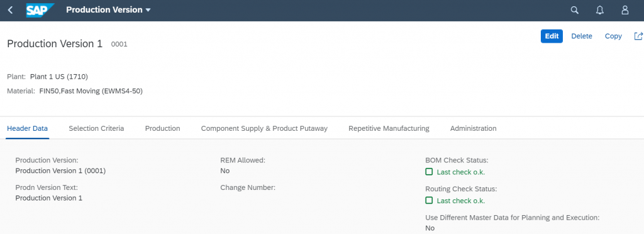
Task: Select the Repetitive Manufacturing tab
Action: pyautogui.click(x=389, y=128)
